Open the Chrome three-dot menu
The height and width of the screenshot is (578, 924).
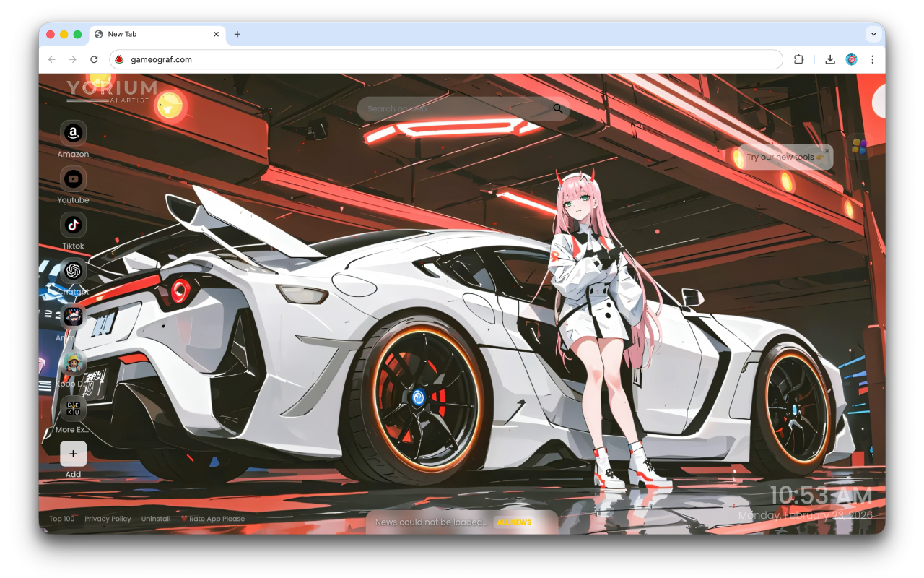(872, 59)
